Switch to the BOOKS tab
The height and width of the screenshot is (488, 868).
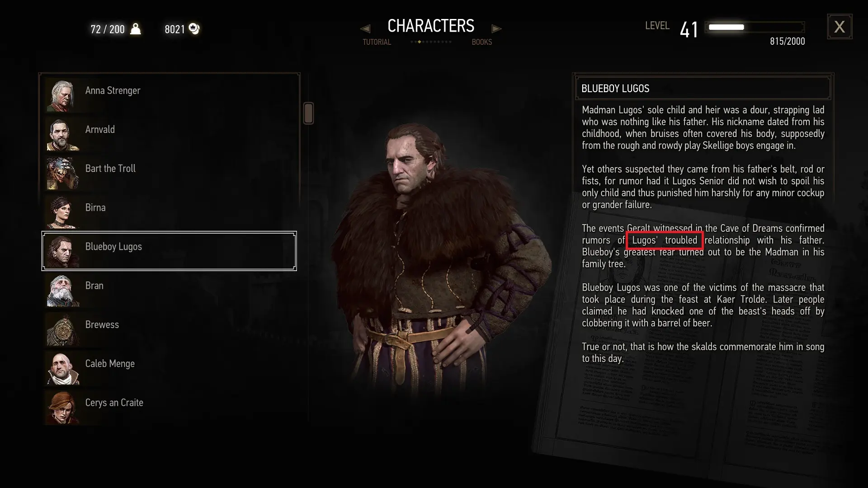[x=481, y=42]
